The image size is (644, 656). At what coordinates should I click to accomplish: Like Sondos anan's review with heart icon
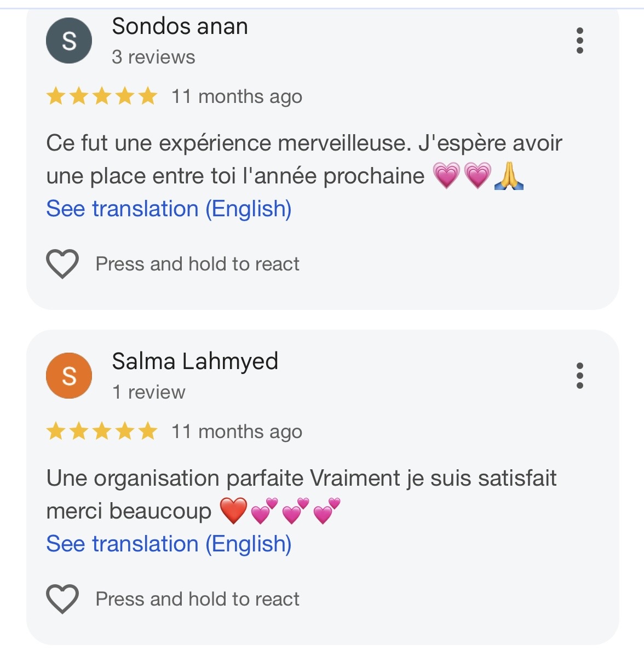point(62,264)
